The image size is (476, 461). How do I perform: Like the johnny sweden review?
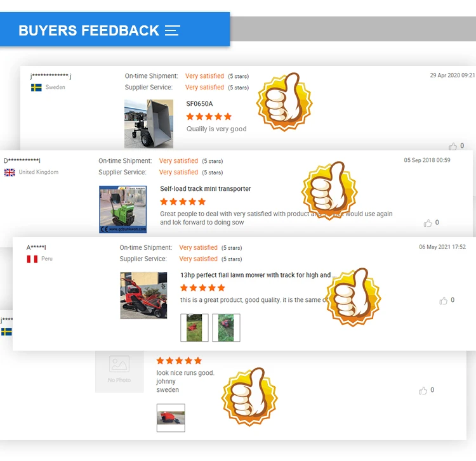tap(423, 391)
